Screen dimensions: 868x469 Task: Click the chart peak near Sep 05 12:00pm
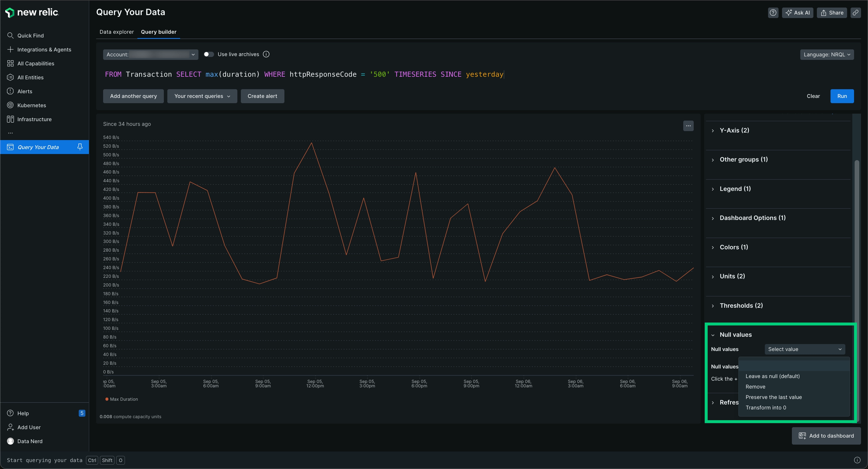(311, 143)
